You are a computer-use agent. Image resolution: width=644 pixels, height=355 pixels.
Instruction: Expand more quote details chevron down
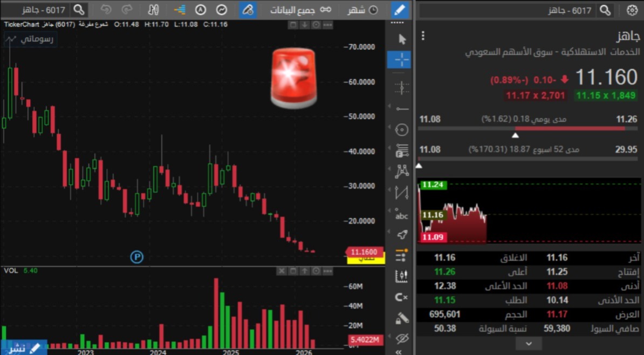coord(529,344)
